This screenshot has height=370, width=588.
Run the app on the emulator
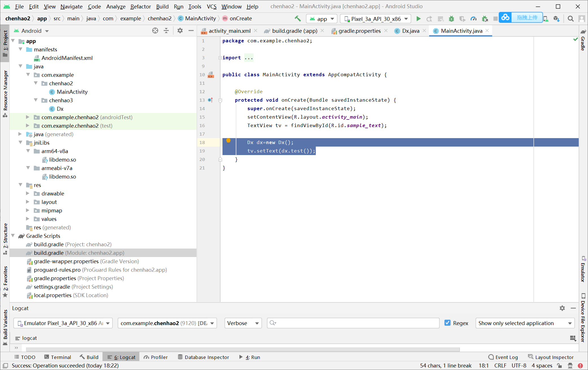[x=419, y=18]
